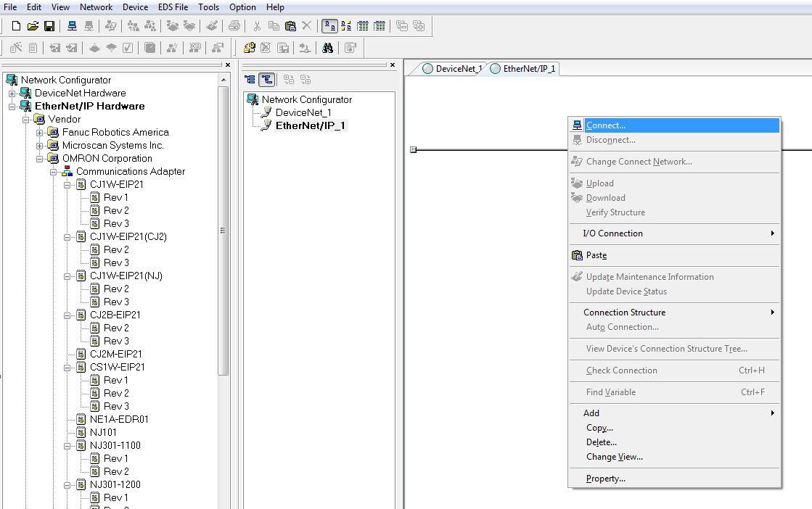Click the hardware tree vertical scrollbar thumb
The width and height of the screenshot is (812, 509).
click(x=223, y=230)
